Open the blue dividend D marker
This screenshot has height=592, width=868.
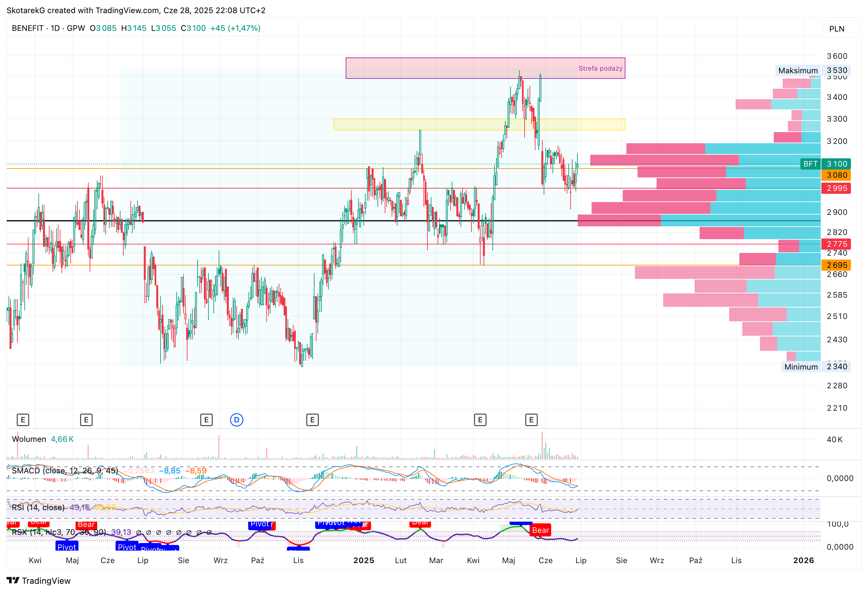[237, 420]
